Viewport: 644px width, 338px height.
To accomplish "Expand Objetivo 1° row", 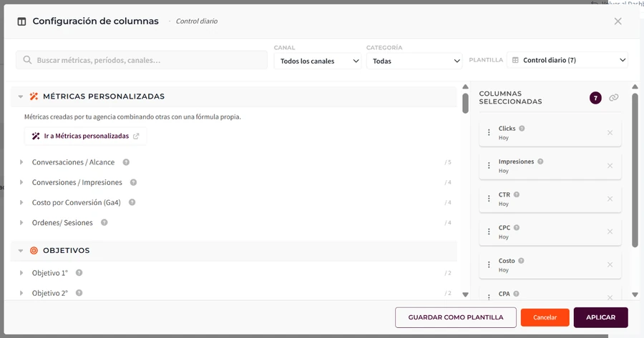I will point(21,273).
